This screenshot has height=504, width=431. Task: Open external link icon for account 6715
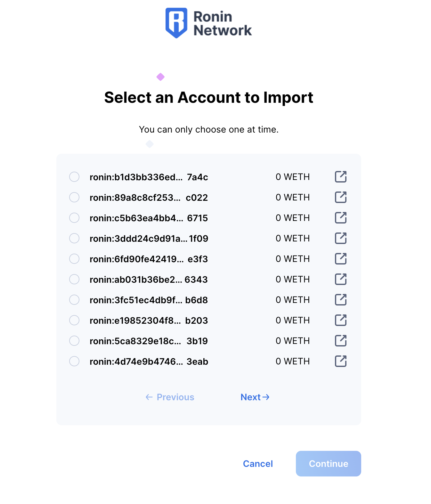[341, 218]
